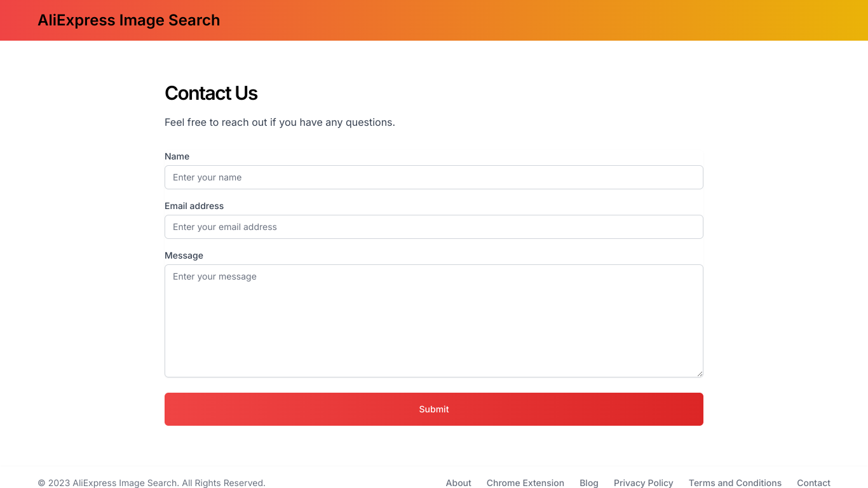Click the Name field label
Image resolution: width=868 pixels, height=488 pixels.
point(177,156)
